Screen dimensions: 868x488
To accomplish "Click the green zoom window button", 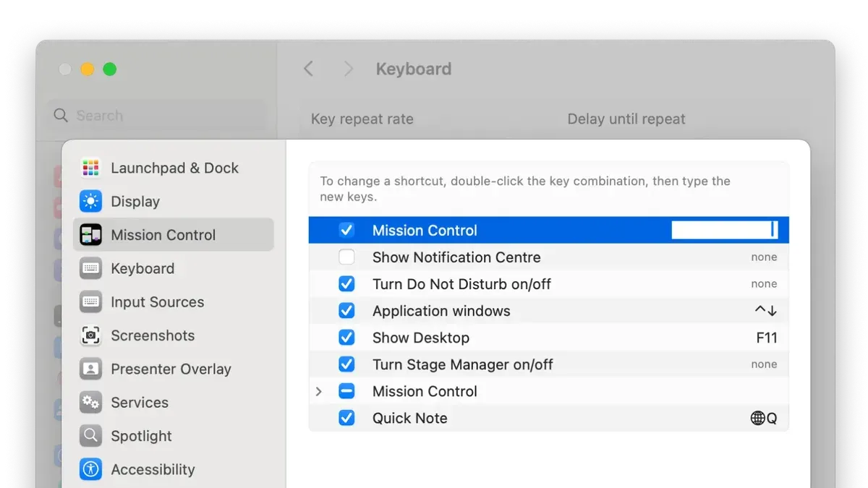I will tap(110, 69).
